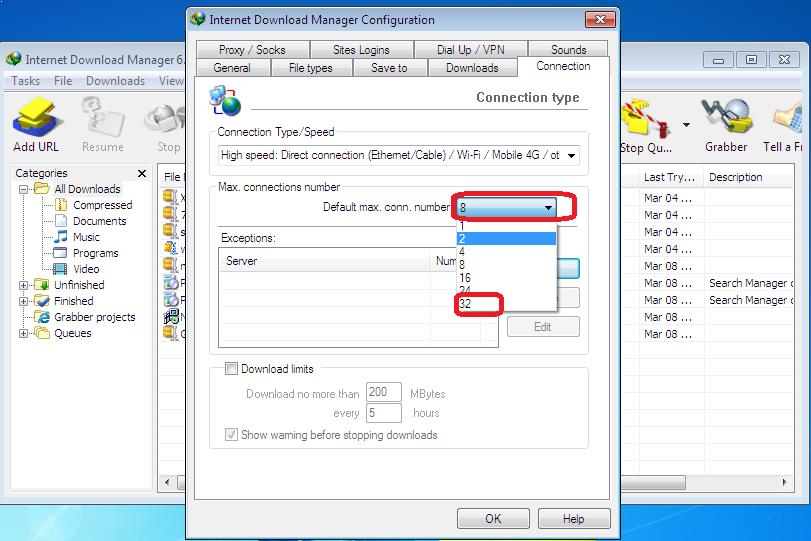Click the OK button
The height and width of the screenshot is (541, 811).
[x=493, y=518]
